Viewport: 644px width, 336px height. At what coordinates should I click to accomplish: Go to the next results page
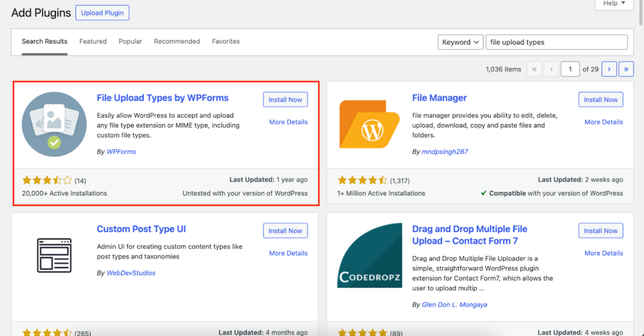tap(609, 69)
